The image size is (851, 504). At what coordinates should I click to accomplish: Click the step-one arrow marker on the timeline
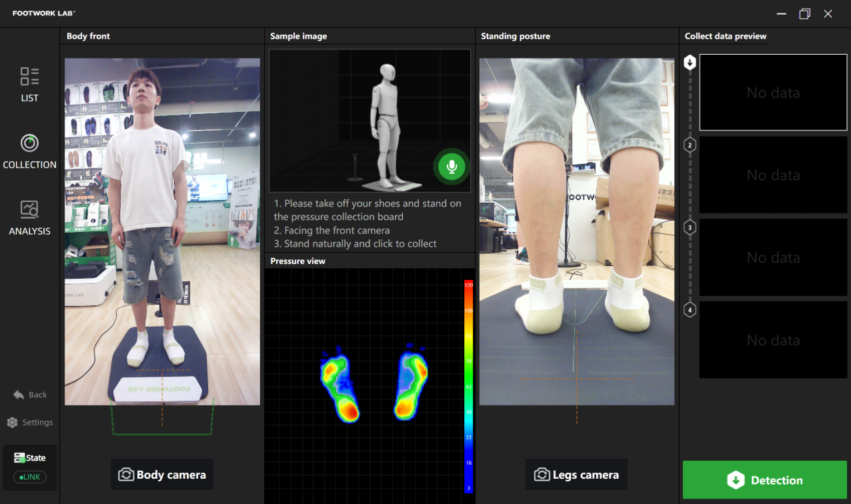tap(690, 62)
